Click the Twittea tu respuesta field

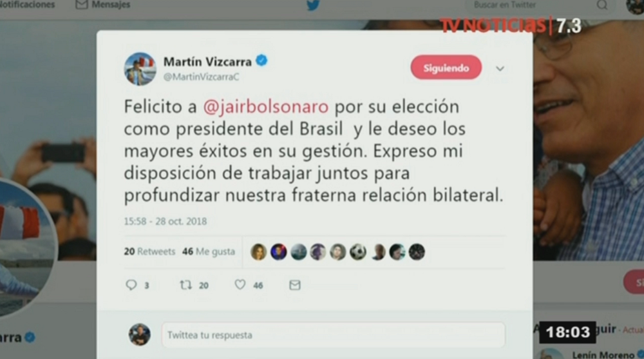pos(333,335)
